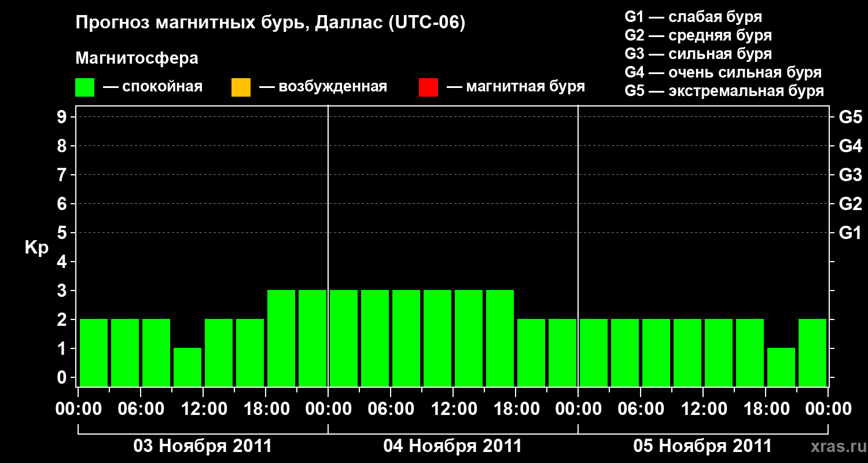Screen dimensions: 868x463
Task: Click the Kp axis value 4
Action: (63, 262)
